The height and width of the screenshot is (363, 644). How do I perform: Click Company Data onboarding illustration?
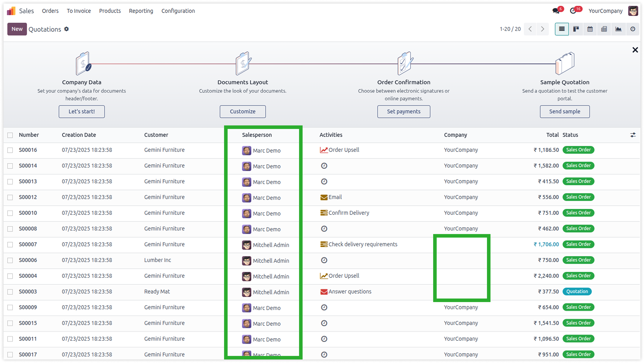[x=84, y=63]
